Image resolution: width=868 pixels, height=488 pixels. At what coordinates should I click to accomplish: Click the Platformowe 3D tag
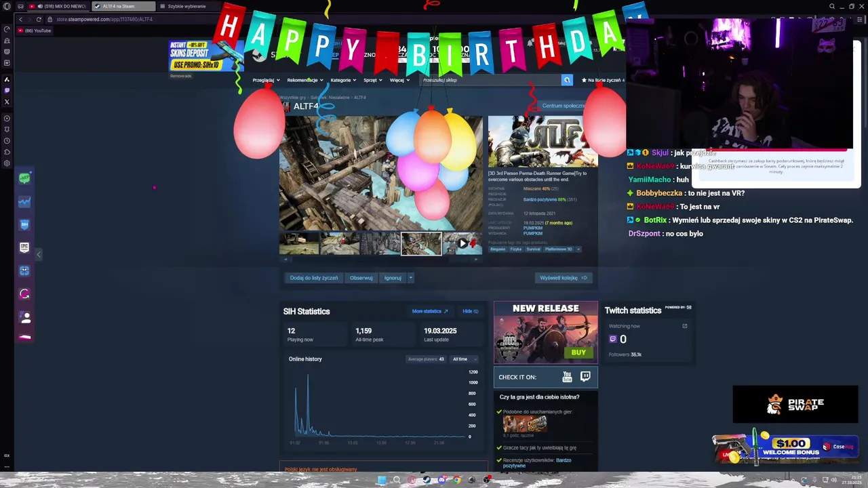coord(559,249)
